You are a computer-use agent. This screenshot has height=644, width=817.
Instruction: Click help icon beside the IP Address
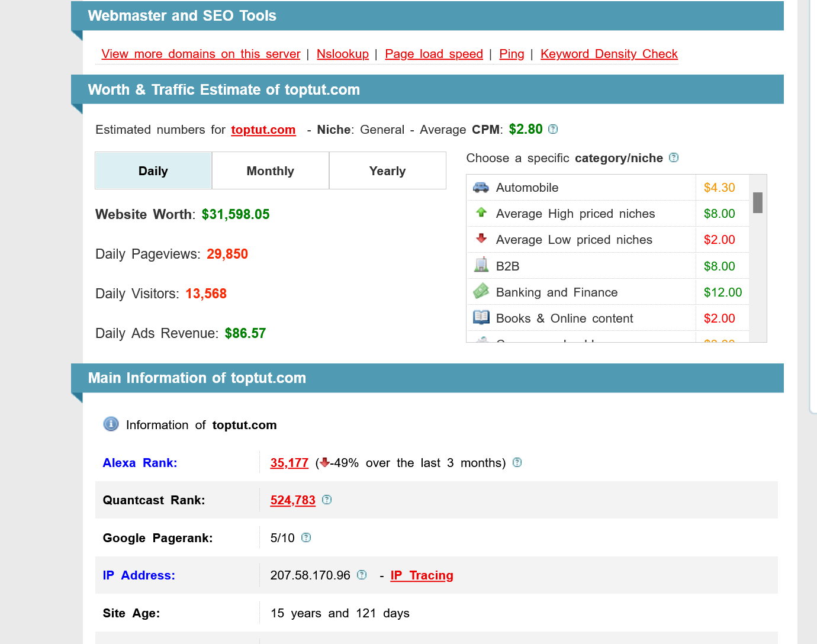pos(361,575)
